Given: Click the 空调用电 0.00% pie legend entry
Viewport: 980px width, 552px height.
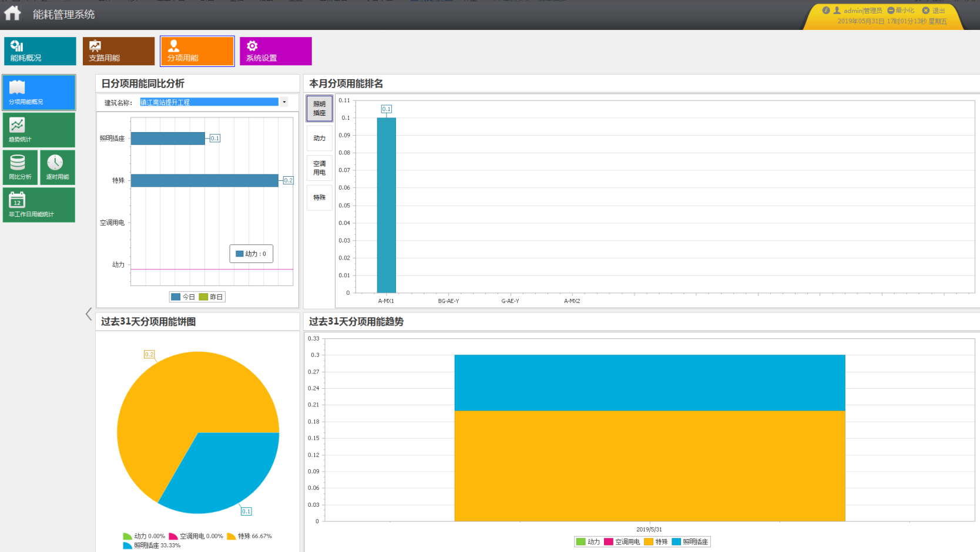Looking at the screenshot, I should 196,536.
